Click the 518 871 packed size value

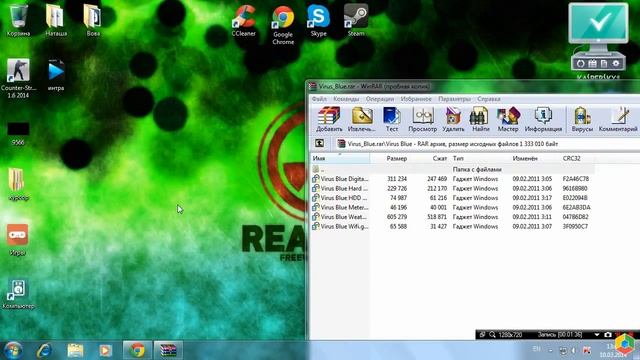click(437, 217)
